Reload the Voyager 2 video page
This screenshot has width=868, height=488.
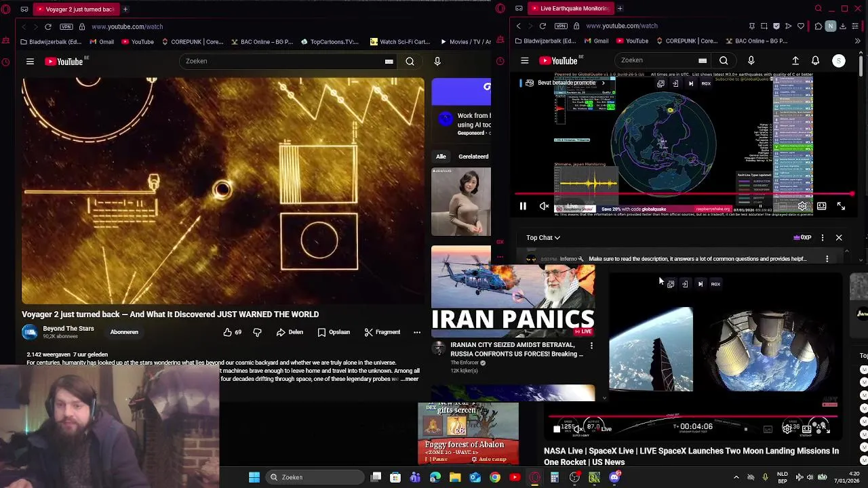48,26
